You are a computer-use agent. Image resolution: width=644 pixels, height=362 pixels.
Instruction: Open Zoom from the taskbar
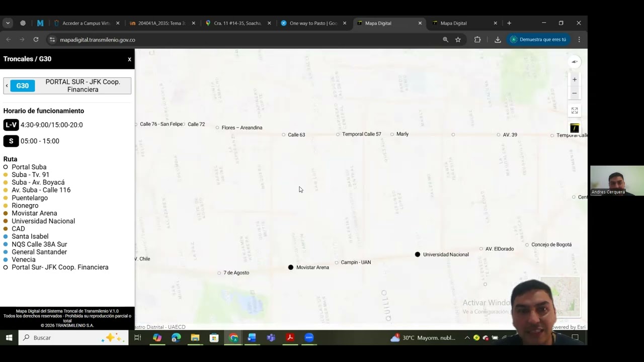click(x=309, y=337)
